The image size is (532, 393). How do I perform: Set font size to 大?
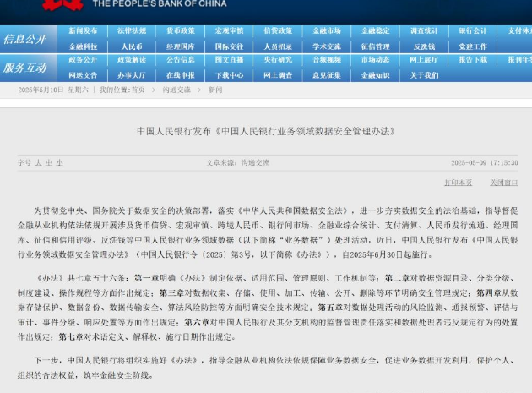pos(38,163)
